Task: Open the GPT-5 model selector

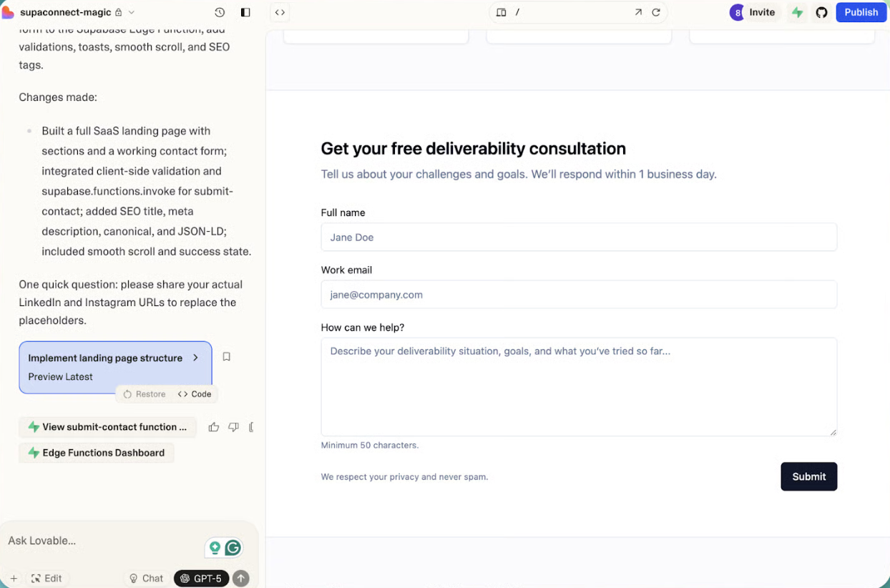Action: tap(201, 578)
